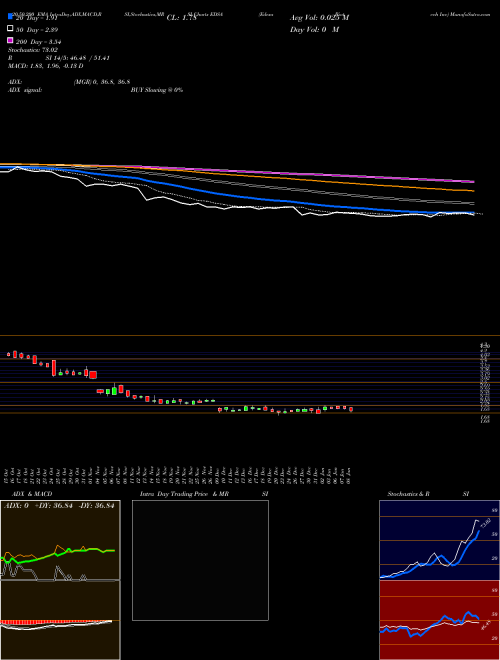Click the magenta 200 Day legend swatch
Image resolution: width=500 pixels, height=660 pixels.
[10, 41]
